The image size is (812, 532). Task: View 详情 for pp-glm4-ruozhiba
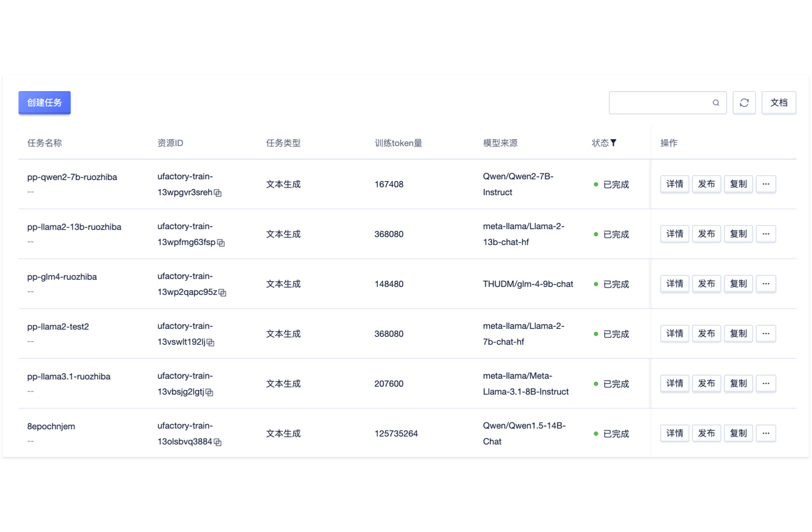[x=675, y=284]
